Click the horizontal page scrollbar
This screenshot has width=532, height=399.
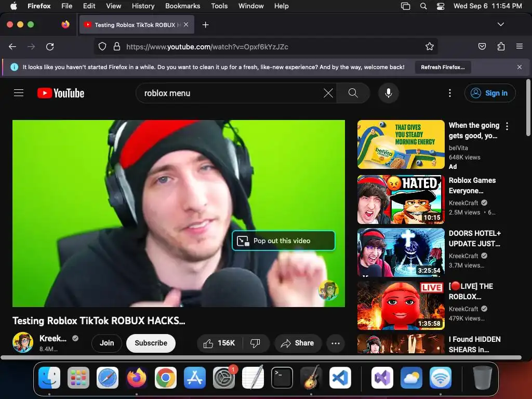(x=261, y=357)
